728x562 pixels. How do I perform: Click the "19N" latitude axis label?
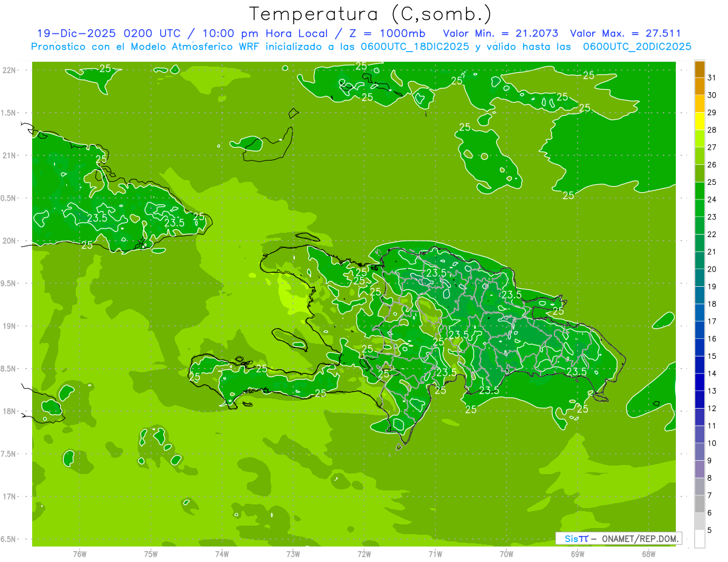[x=9, y=326]
